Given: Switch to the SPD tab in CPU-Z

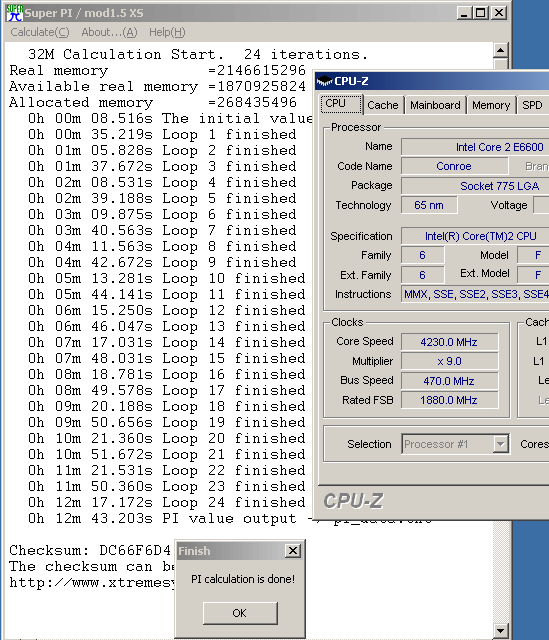Looking at the screenshot, I should click(x=532, y=105).
